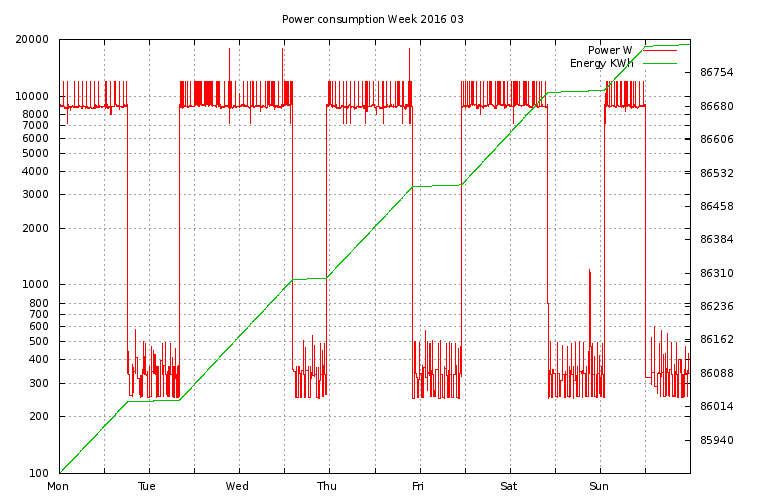Click the 'Mon' x-axis label

(58, 486)
